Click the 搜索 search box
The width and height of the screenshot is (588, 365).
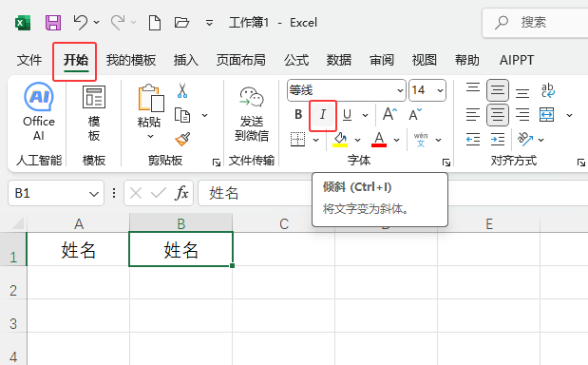tap(536, 23)
